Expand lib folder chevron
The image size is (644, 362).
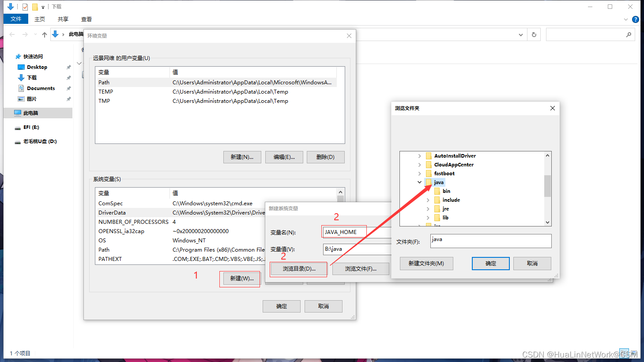click(x=428, y=218)
